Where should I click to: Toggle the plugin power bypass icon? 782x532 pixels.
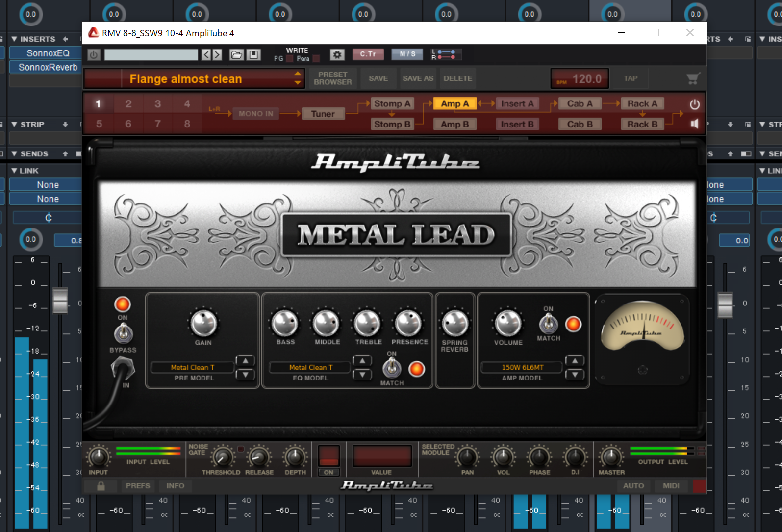tap(94, 54)
